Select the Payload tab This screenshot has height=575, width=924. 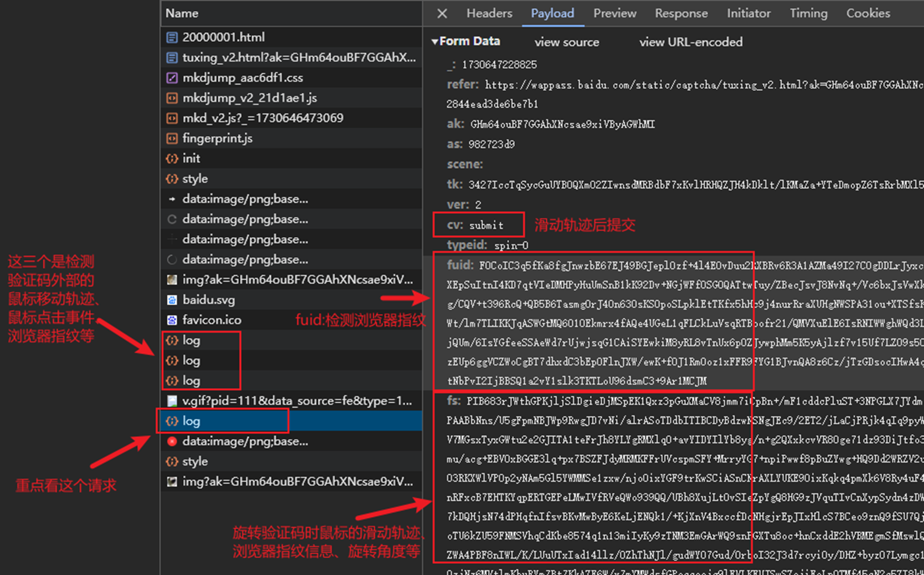coord(553,13)
